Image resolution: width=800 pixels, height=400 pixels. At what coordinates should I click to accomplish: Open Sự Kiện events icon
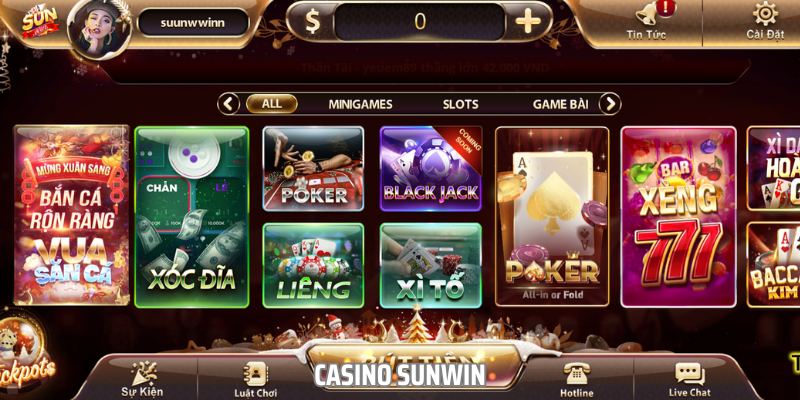point(142,374)
